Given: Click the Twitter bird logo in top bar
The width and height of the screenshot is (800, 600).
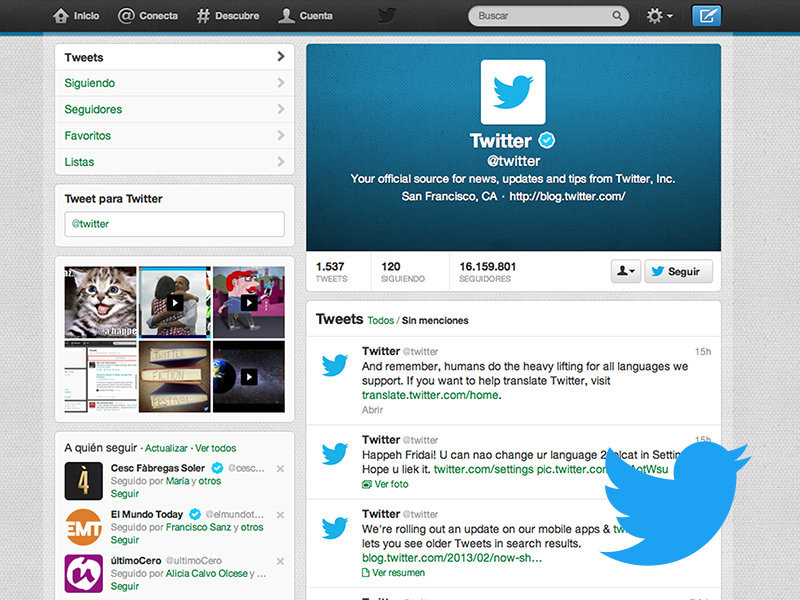Looking at the screenshot, I should coord(387,16).
